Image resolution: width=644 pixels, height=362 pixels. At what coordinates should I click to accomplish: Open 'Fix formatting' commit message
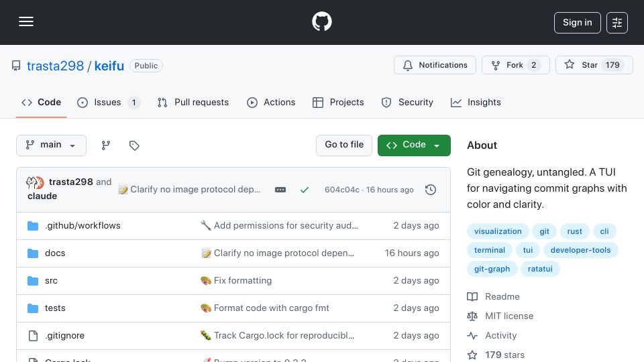click(x=243, y=281)
